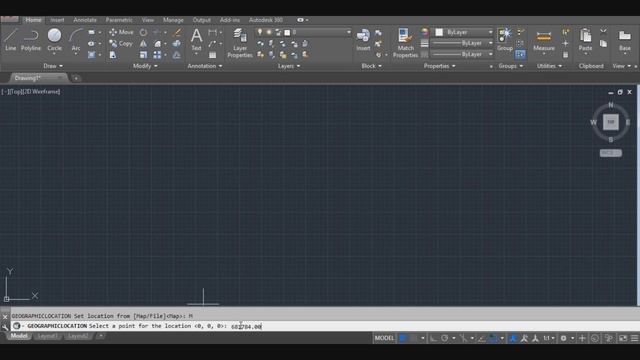Click the Groups panel title
Image resolution: width=640 pixels, height=360 pixels.
pyautogui.click(x=511, y=66)
